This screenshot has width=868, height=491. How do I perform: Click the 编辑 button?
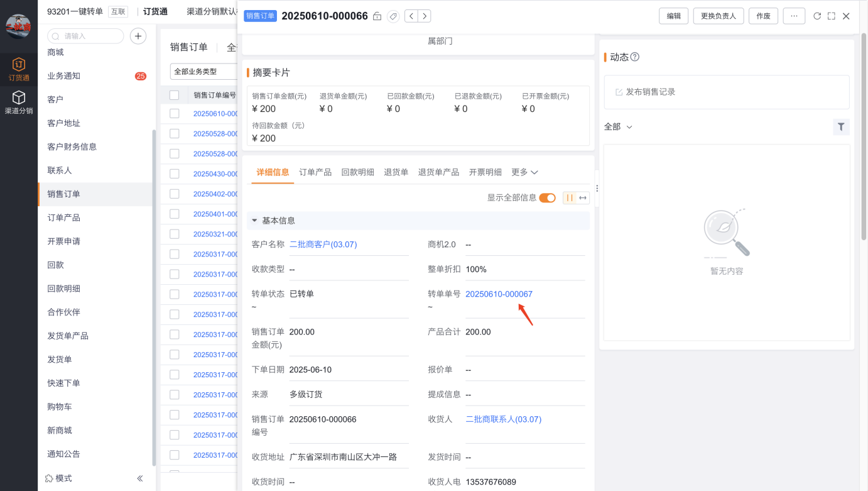point(674,16)
